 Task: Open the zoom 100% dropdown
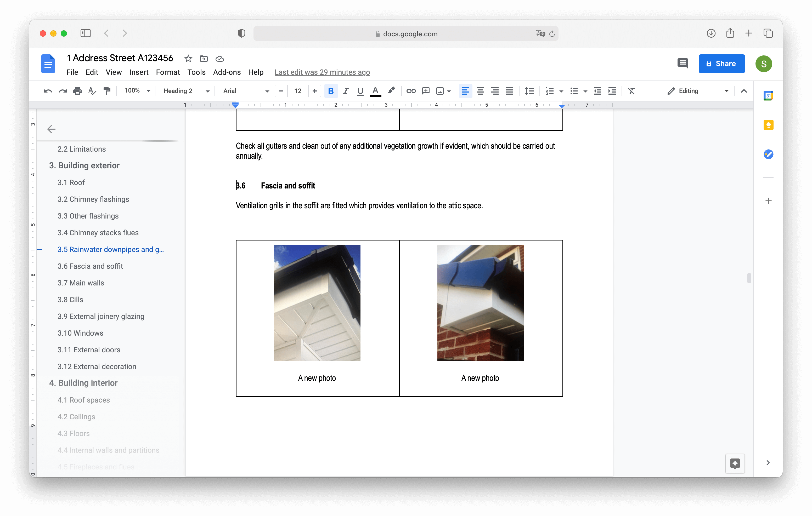coord(137,91)
